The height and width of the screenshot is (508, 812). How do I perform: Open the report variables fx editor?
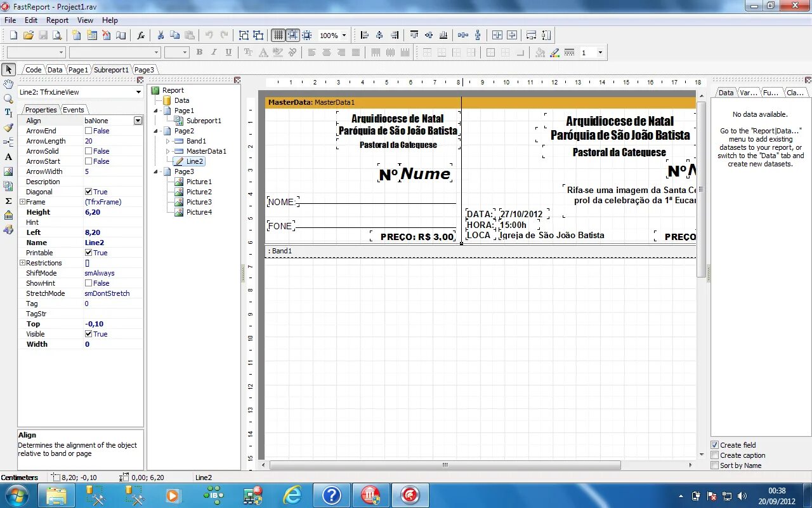click(x=141, y=36)
